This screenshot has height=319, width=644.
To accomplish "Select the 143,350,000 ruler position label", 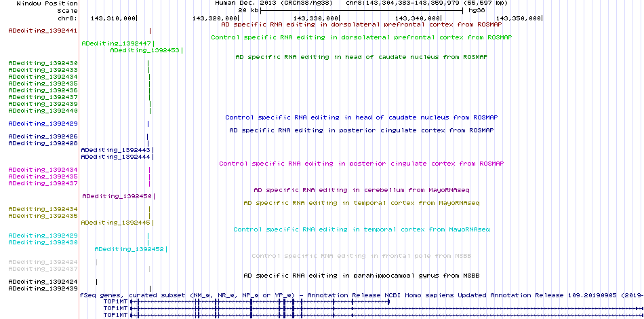I will coord(519,18).
